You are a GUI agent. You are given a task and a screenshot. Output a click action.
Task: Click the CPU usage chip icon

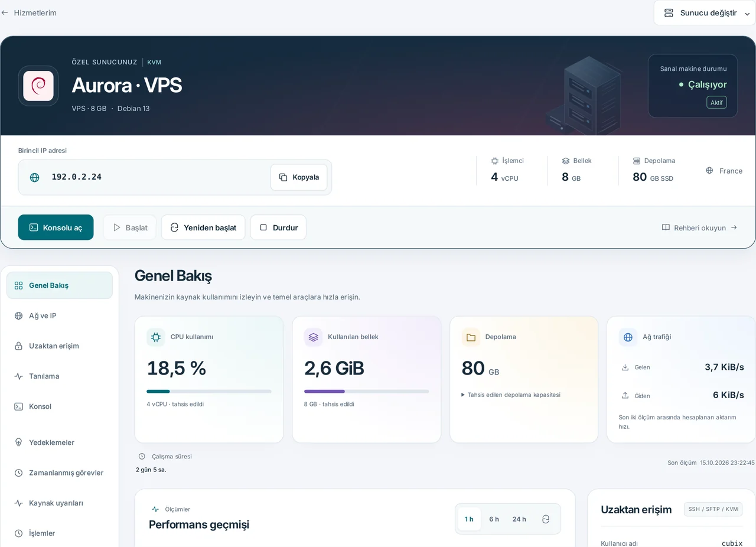[x=156, y=337]
